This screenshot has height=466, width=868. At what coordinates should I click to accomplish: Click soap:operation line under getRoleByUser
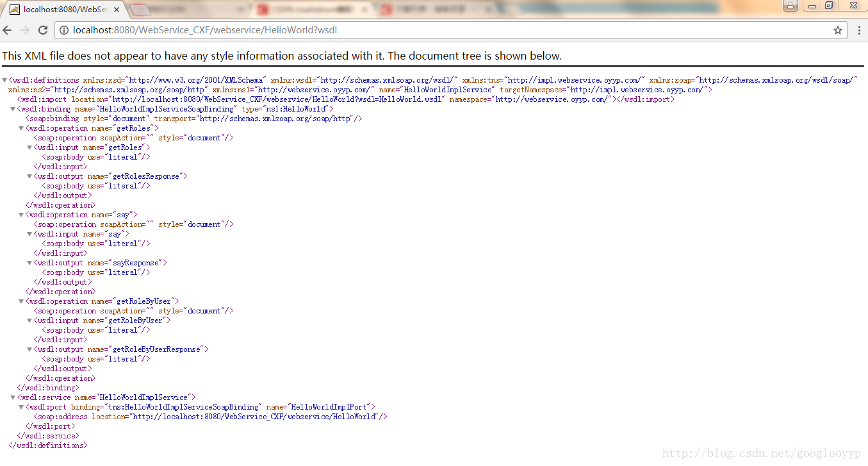pos(133,311)
